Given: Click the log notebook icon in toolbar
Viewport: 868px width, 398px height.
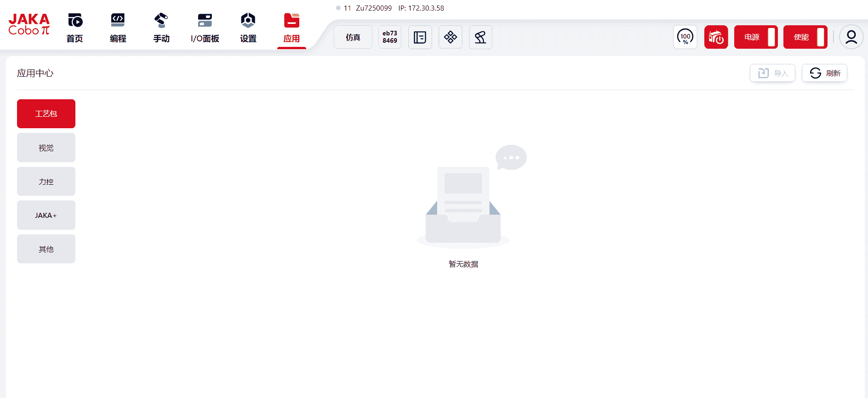Looking at the screenshot, I should 420,37.
